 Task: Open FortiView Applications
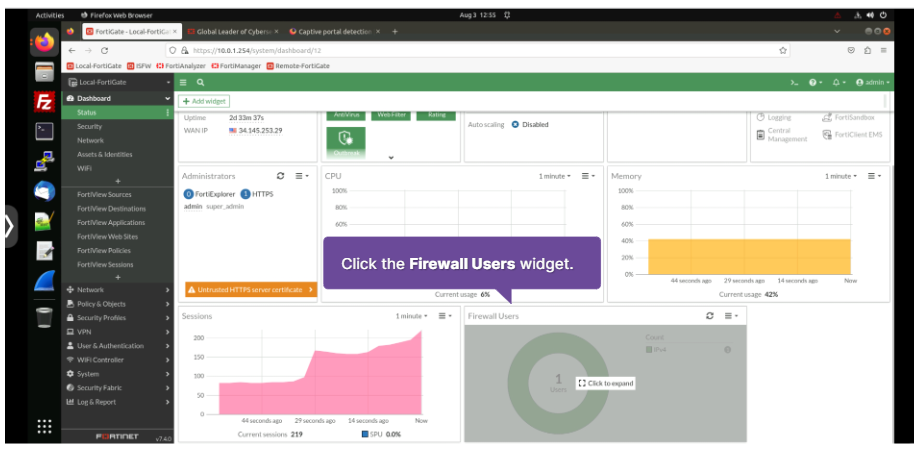[111, 223]
